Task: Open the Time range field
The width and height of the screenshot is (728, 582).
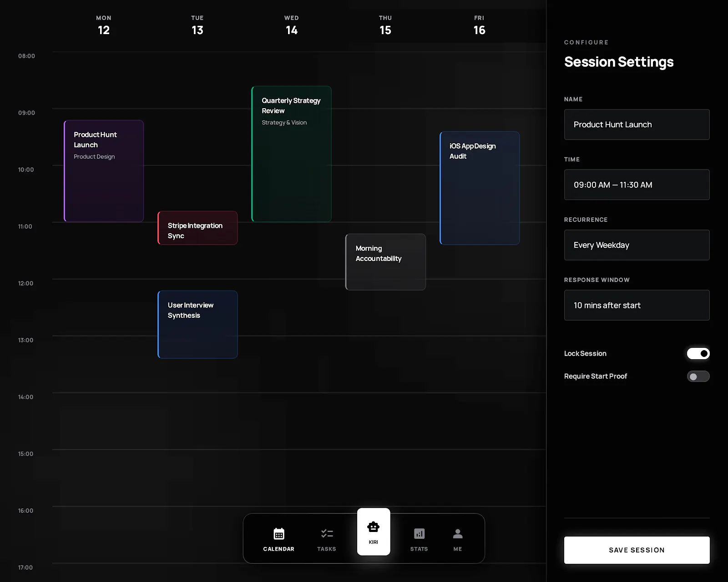Action: click(637, 185)
